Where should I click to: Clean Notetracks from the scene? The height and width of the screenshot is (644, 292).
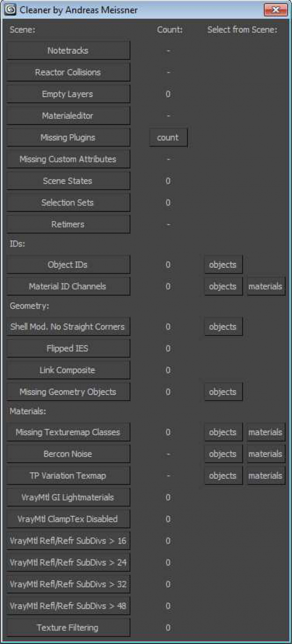click(68, 50)
